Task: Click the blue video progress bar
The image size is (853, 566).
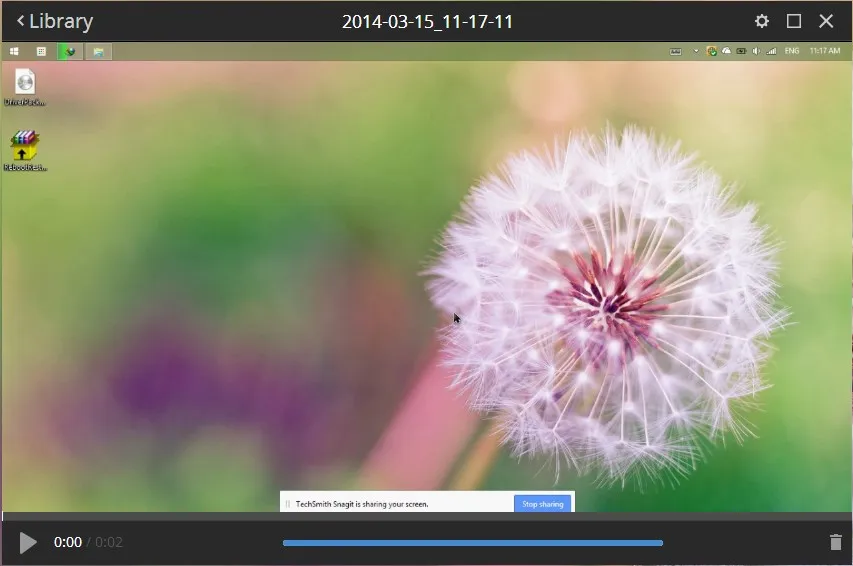Action: [473, 543]
